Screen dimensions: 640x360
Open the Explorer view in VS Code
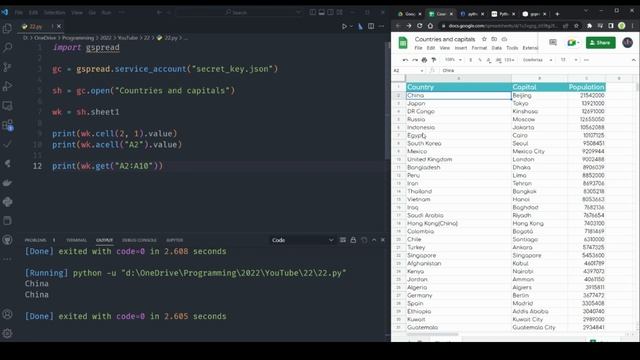click(x=7, y=29)
